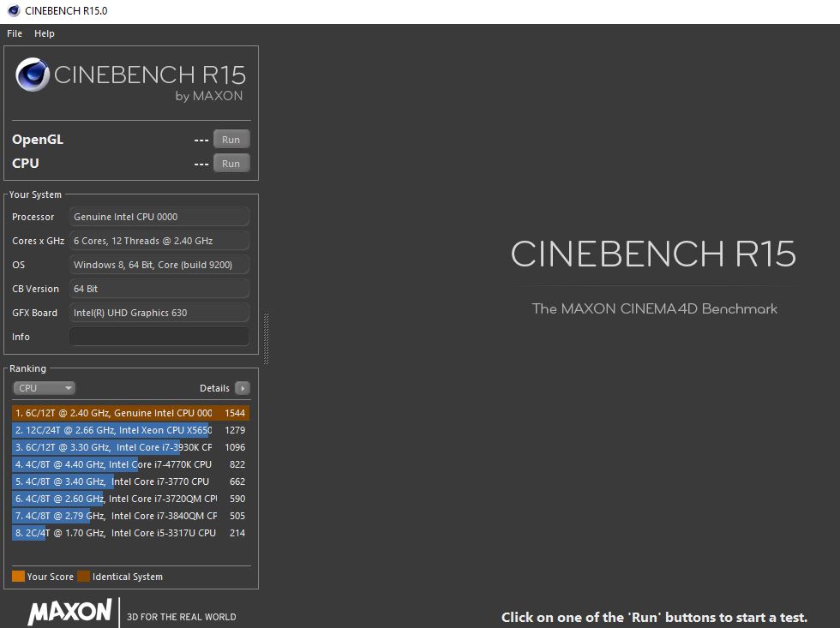Select ranking row 7 Intel Core i7-3840QM
Screen dimensions: 840x628
coord(130,516)
